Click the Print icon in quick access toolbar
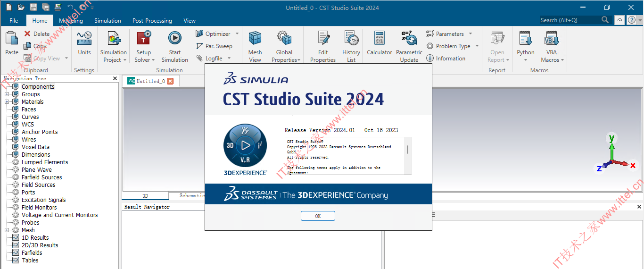644x269 pixels. (58, 7)
